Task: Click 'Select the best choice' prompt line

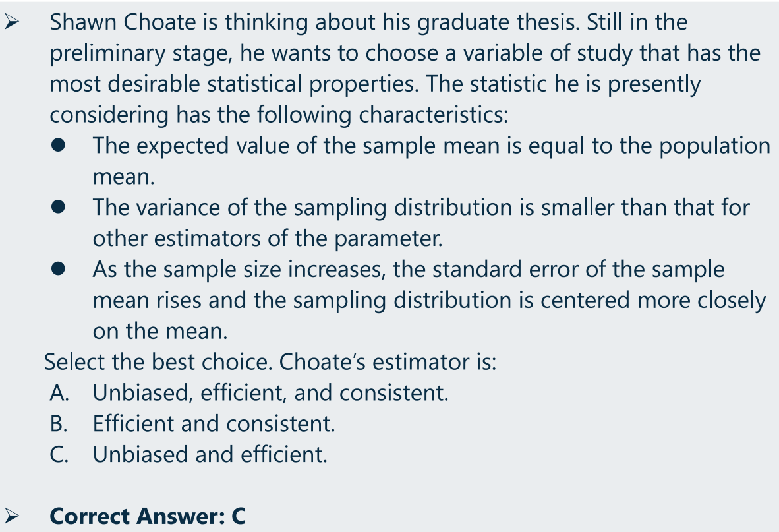Action: click(x=270, y=362)
